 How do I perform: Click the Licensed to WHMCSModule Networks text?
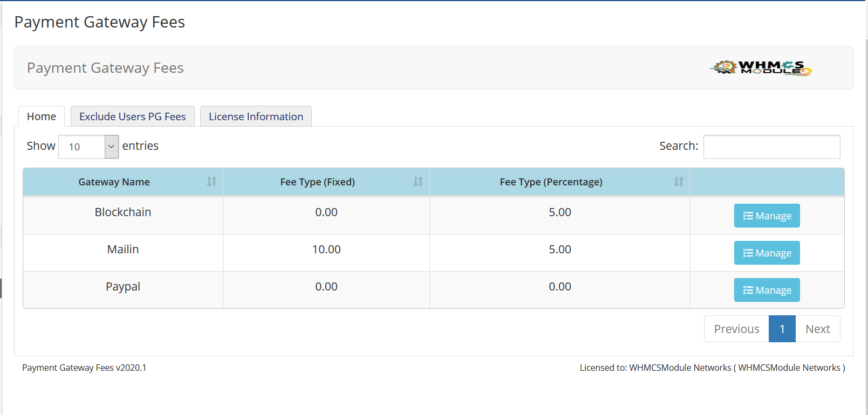pos(713,368)
